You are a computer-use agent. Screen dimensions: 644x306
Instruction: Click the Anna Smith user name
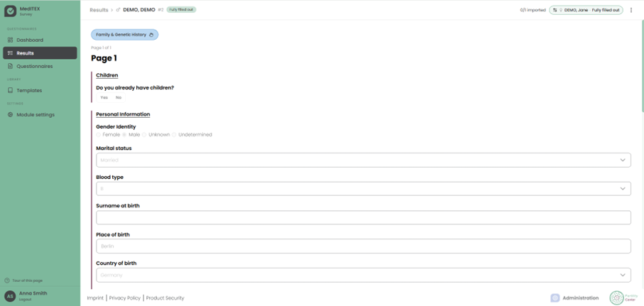point(33,293)
